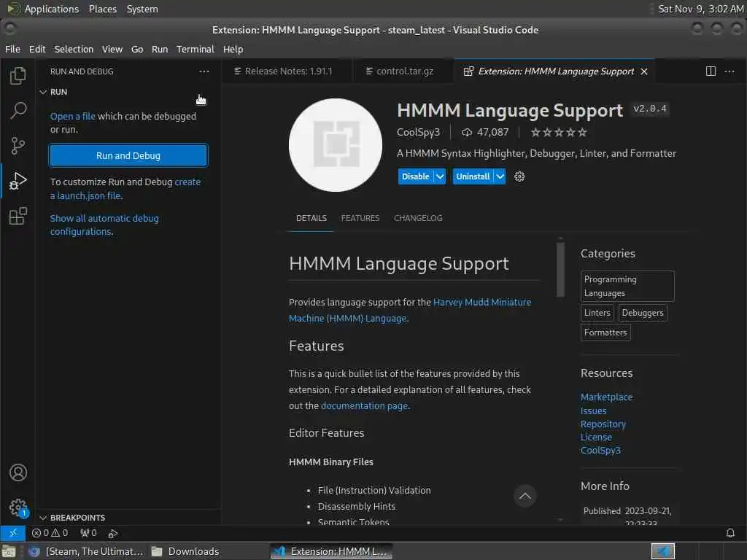Select the CHANGELOG tab

[x=418, y=218]
